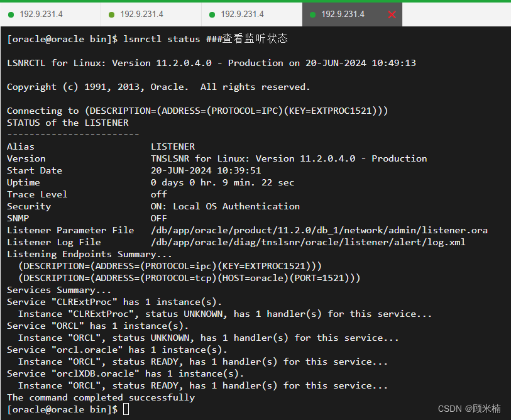Image resolution: width=511 pixels, height=420 pixels.
Task: Click 'LSNRCTL for Linux: Version 11.2.0.4.0' line
Action: pos(212,63)
